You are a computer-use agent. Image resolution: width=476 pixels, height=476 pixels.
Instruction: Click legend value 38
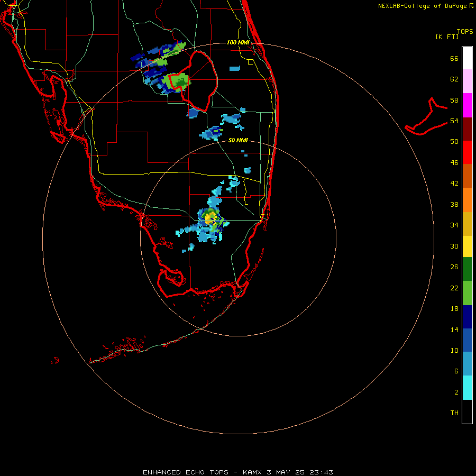(x=454, y=204)
